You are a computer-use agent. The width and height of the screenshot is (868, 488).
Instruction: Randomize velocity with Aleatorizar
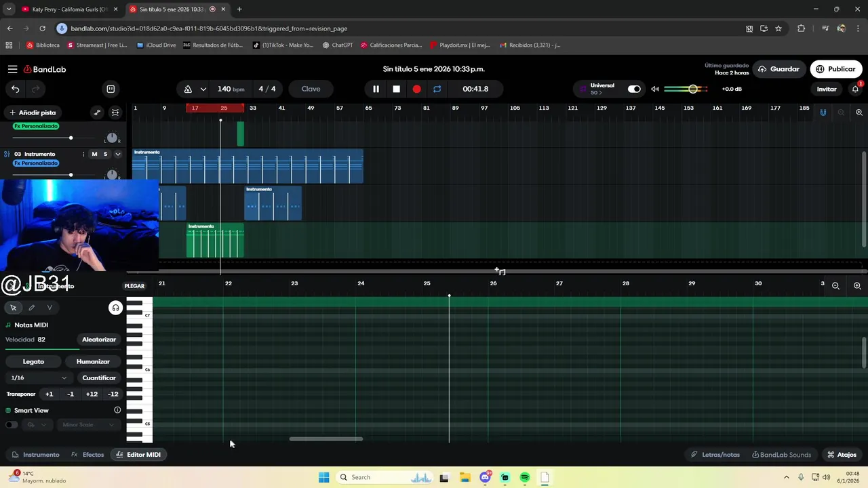pos(99,340)
